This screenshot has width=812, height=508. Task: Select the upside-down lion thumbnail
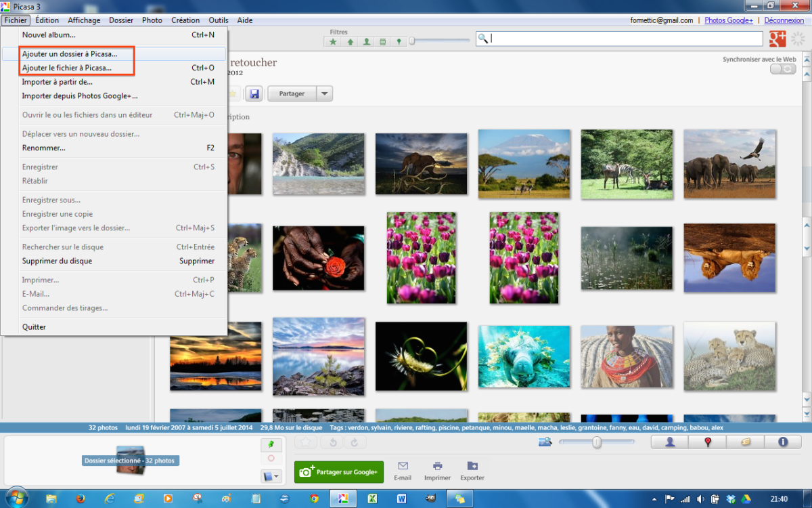pos(729,258)
